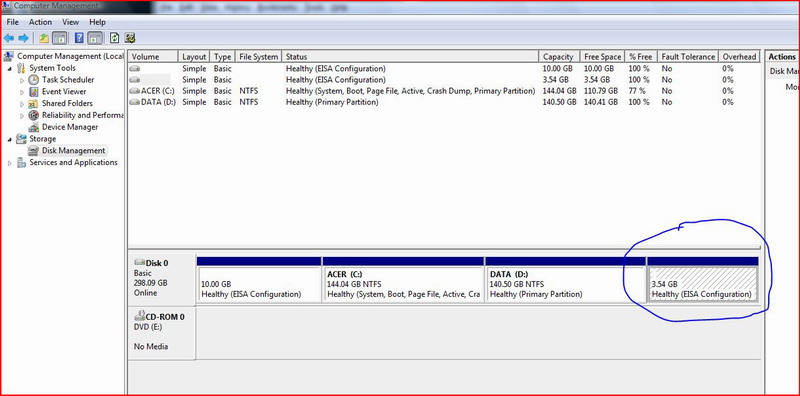Click the Up one level folder icon

44,38
